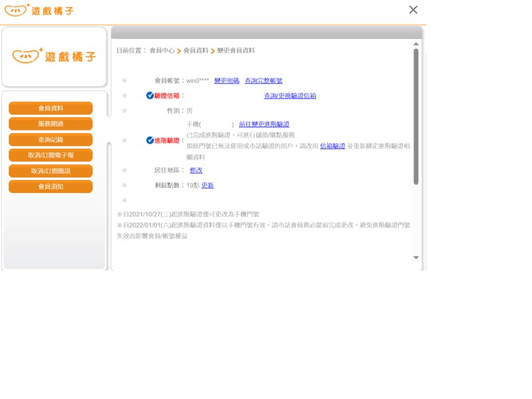This screenshot has width=532, height=399.
Task: Open the 服務開通 sidebar button
Action: (50, 124)
